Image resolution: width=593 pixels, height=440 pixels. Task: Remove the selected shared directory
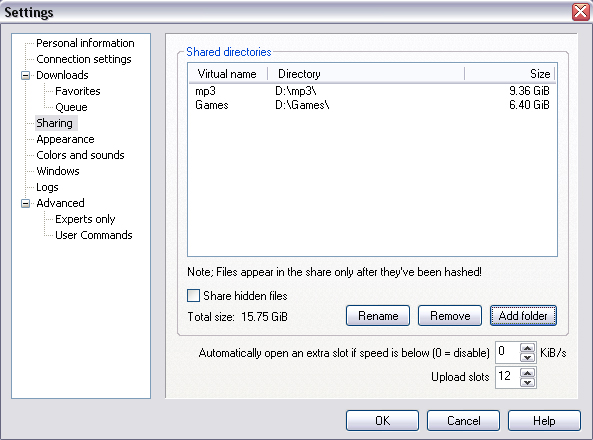pos(450,316)
